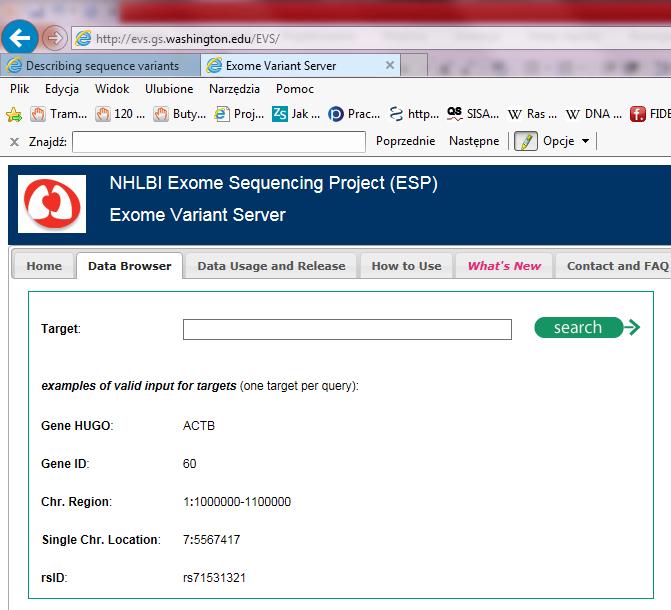This screenshot has height=610, width=671.
Task: Click the address bar URL field
Action: click(372, 39)
